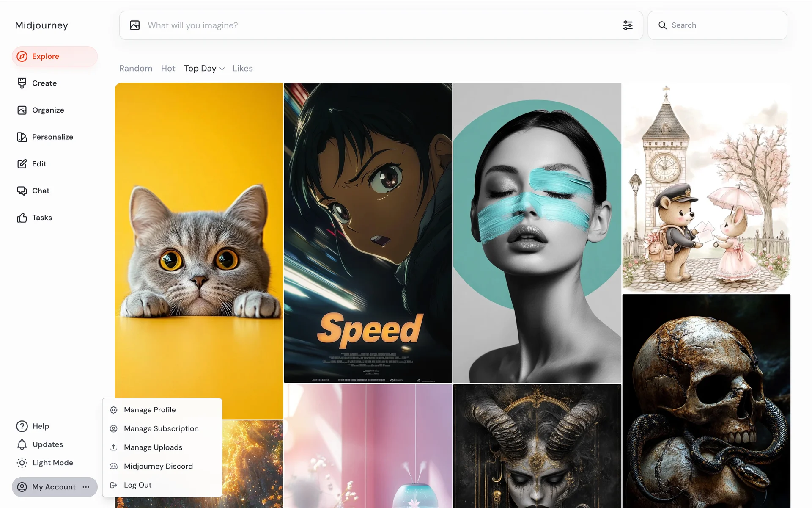Switch to the Random tab
Screen dimensions: 812x508
[136, 69]
